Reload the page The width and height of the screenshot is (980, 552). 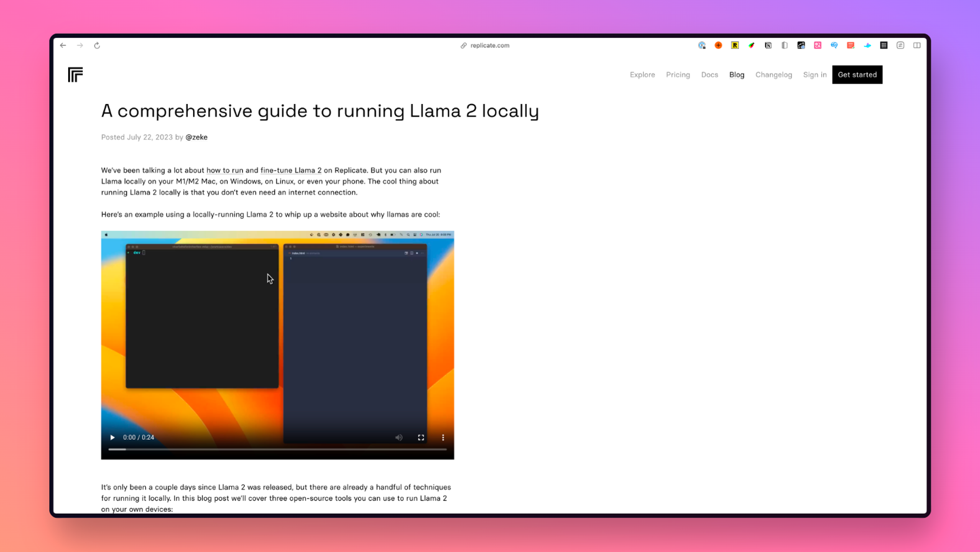coord(97,45)
